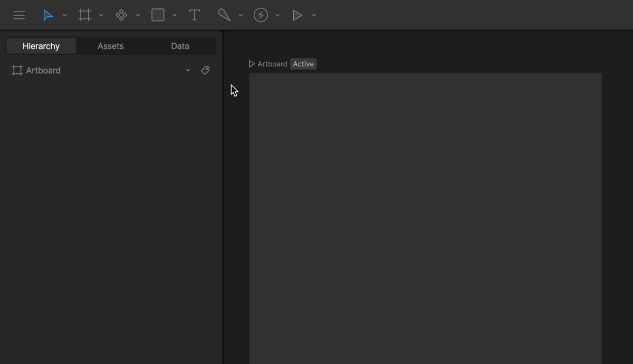This screenshot has height=364, width=633.
Task: Choose the Artboard frame tool
Action: (84, 15)
